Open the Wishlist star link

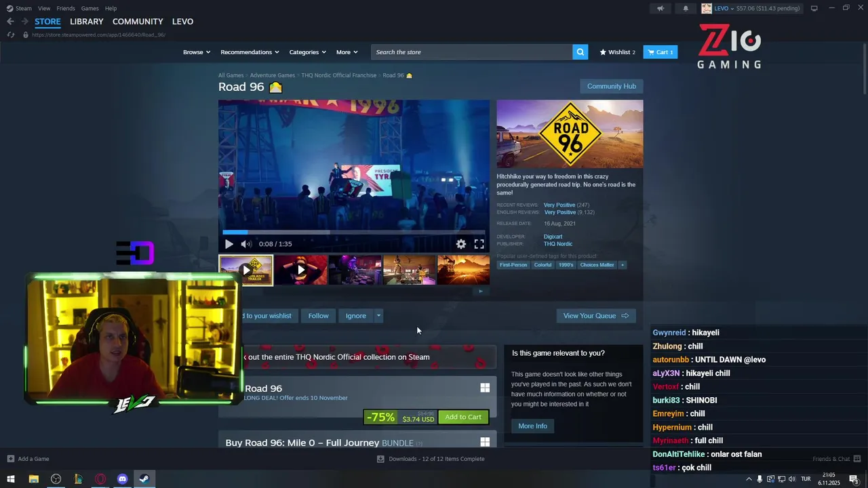click(x=618, y=52)
